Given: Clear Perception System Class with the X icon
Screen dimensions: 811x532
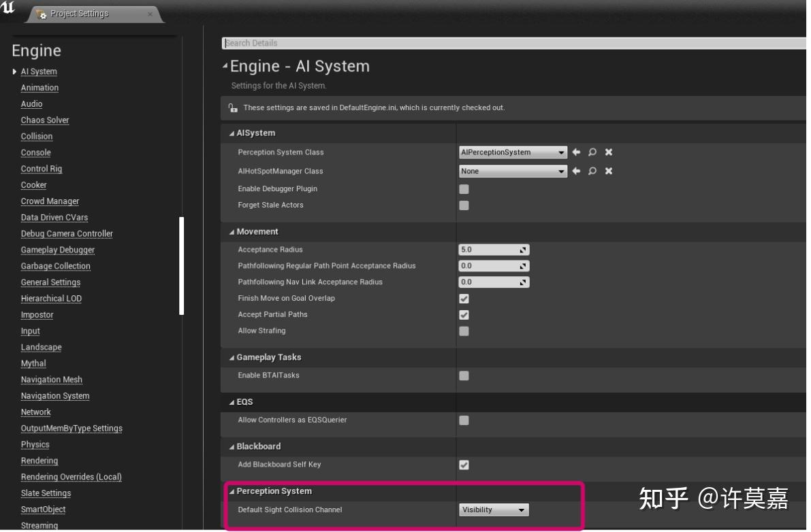Looking at the screenshot, I should tap(607, 152).
